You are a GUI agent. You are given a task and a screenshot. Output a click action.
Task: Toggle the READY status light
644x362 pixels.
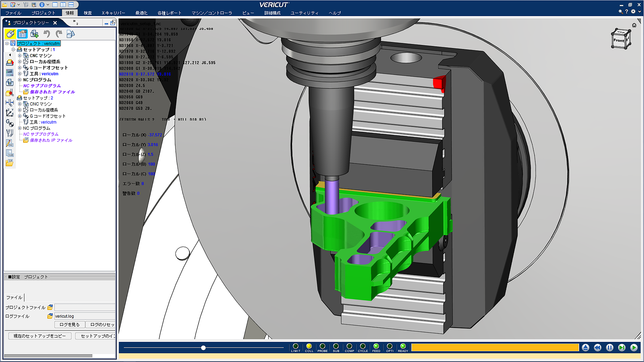pos(403,346)
